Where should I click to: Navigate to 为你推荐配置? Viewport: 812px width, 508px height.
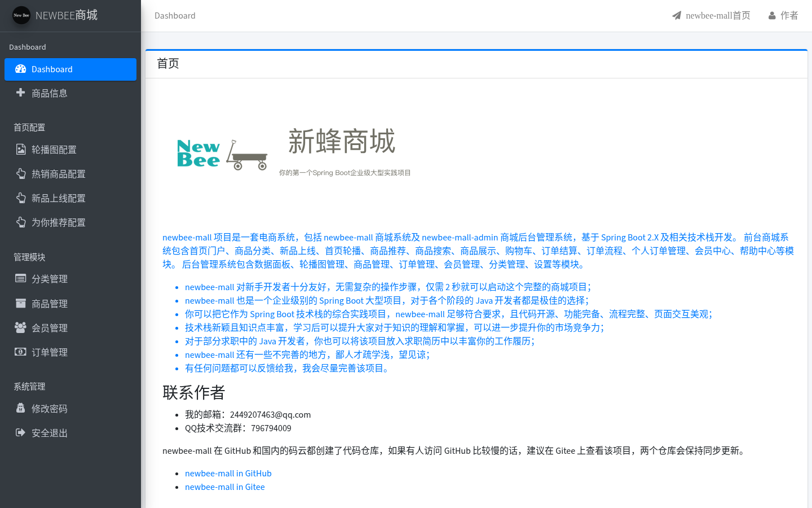tap(70, 222)
